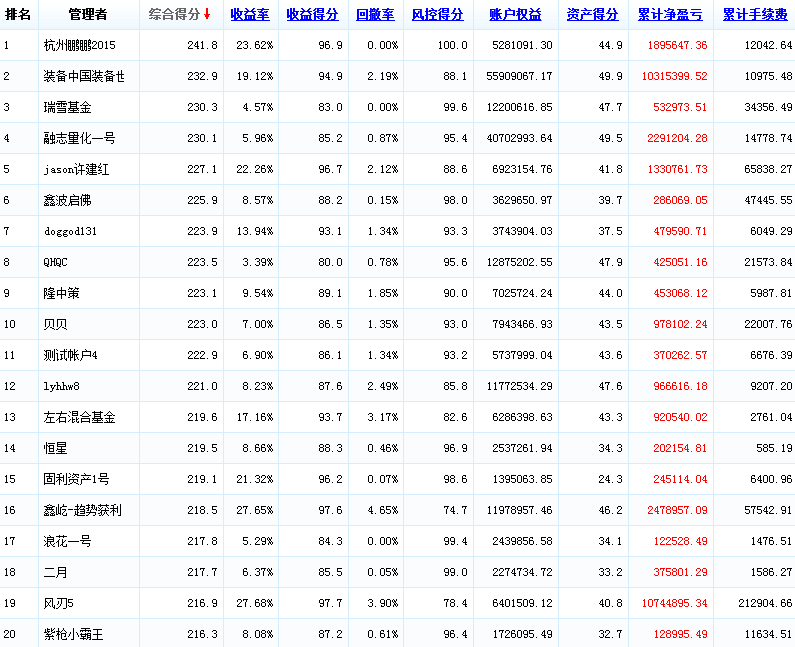The height and width of the screenshot is (647, 795).
Task: Click net profit 1895647.36
Action: point(677,45)
